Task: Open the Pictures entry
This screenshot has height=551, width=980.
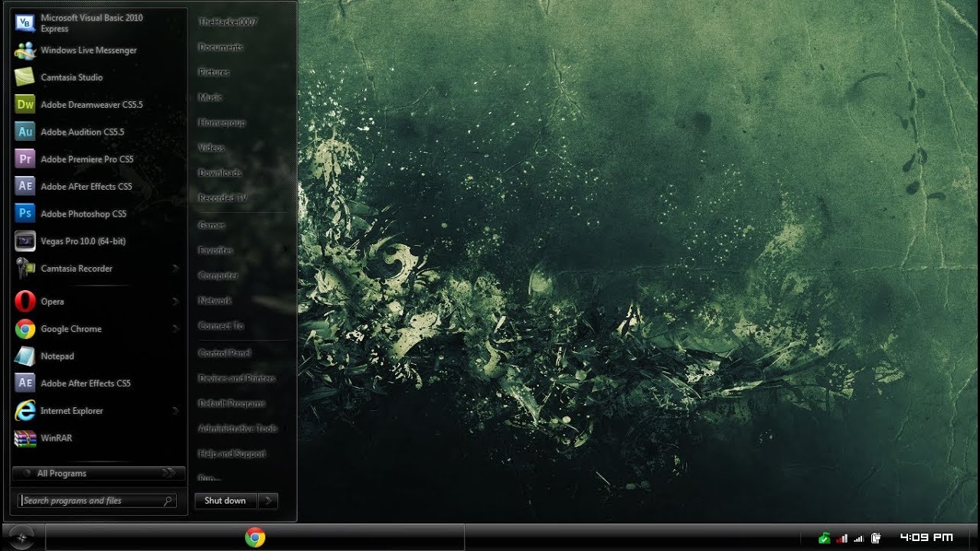Action: point(214,73)
